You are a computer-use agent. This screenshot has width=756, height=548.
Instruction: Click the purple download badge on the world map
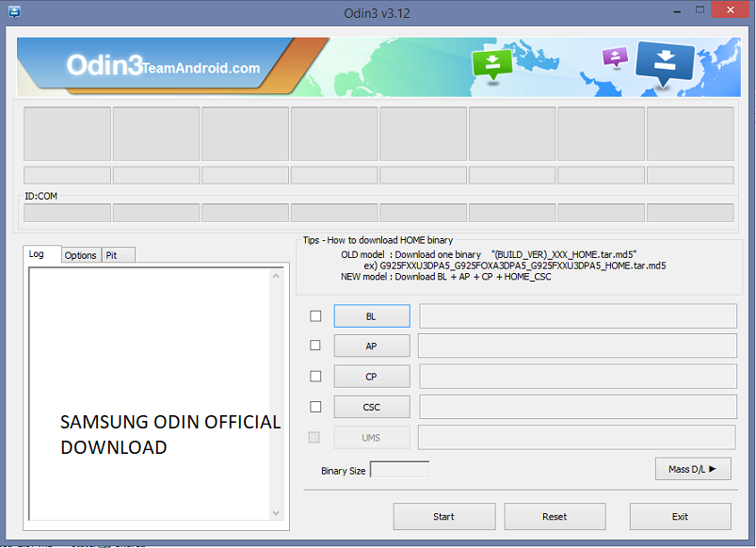tap(614, 58)
